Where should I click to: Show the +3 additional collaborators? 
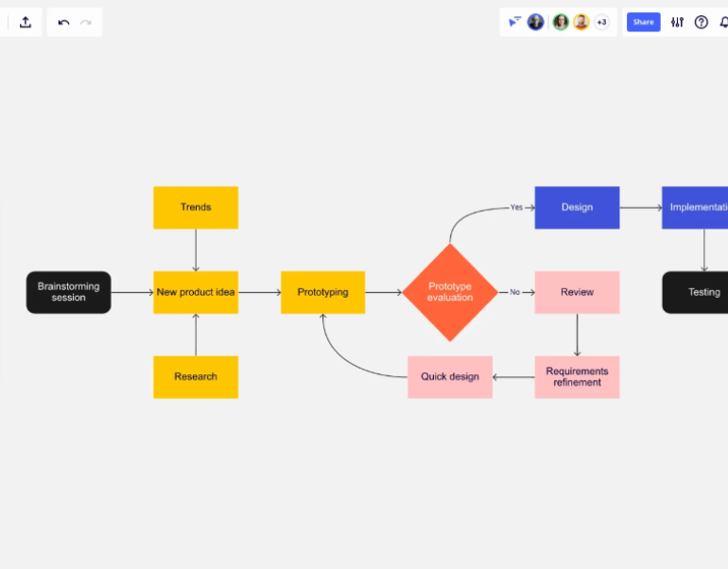pyautogui.click(x=601, y=22)
